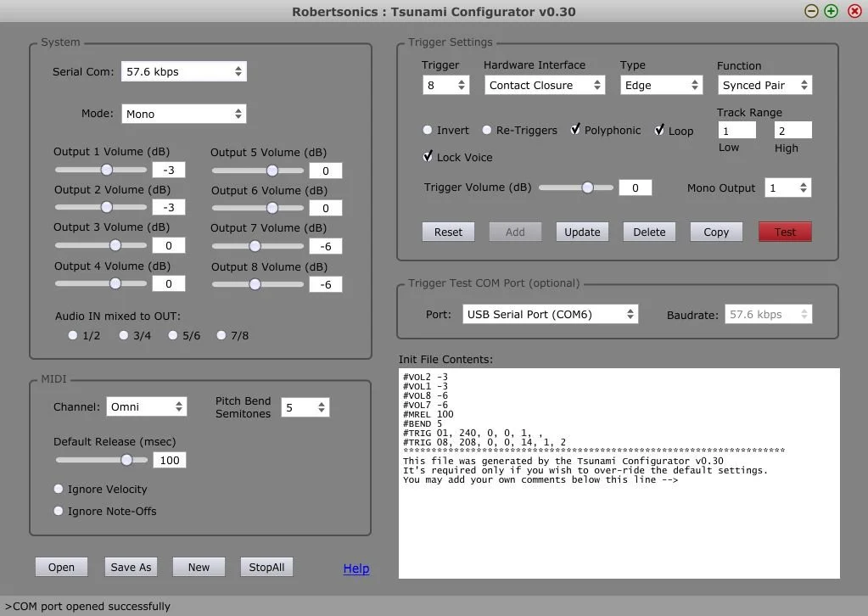
Task: Click Output 1 Volume slider handle
Action: point(107,170)
